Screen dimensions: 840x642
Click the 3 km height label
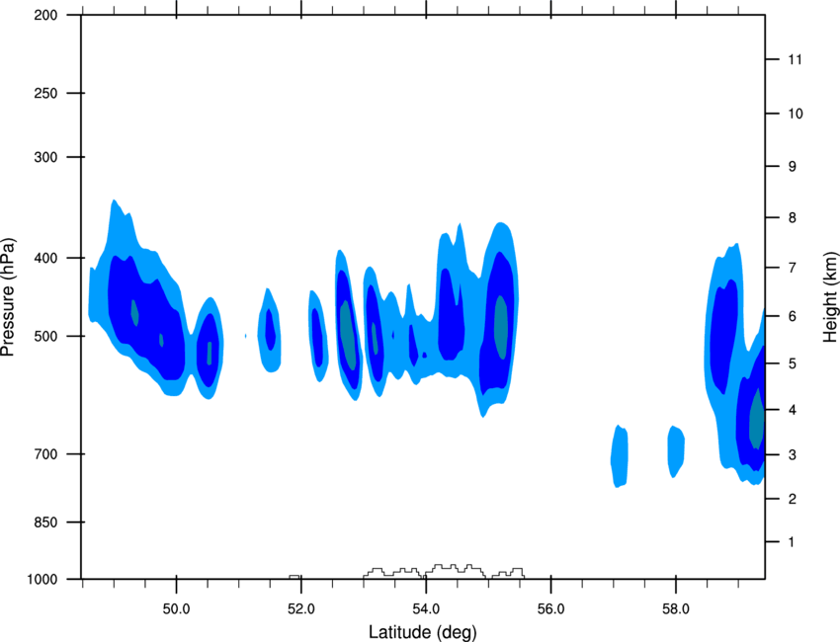793,455
